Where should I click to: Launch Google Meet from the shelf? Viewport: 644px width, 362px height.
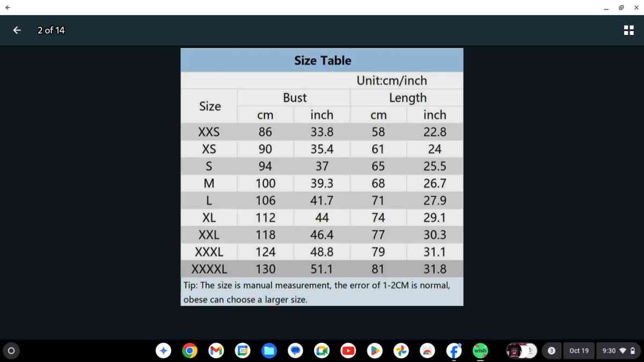(321, 351)
